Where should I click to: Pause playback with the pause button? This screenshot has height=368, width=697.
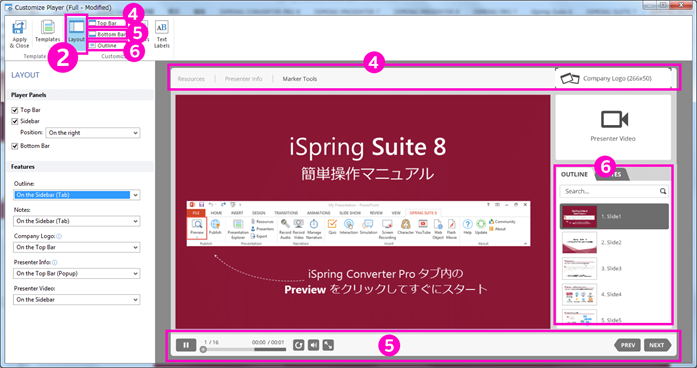pyautogui.click(x=186, y=345)
